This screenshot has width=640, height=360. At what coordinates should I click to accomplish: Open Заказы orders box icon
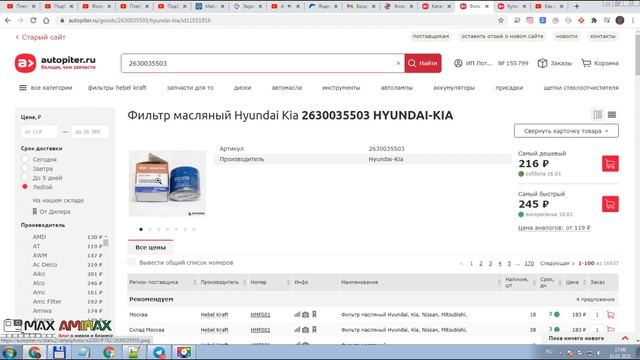[x=542, y=63]
